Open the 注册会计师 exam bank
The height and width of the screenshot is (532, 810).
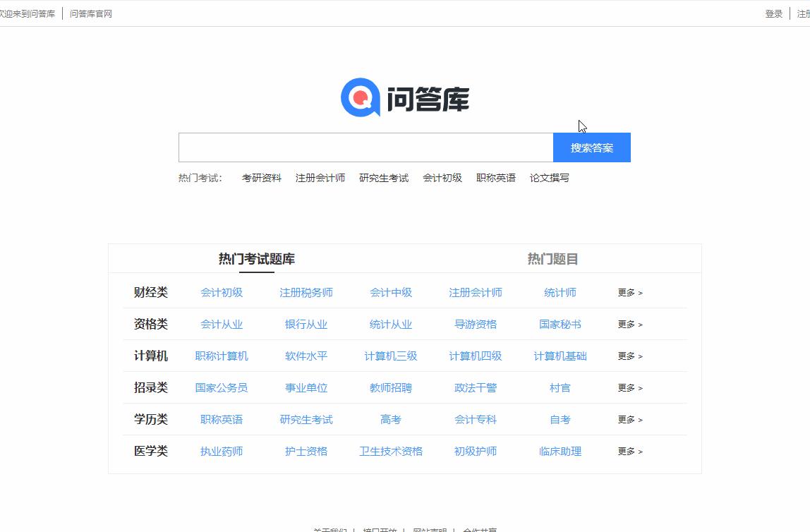coord(476,292)
